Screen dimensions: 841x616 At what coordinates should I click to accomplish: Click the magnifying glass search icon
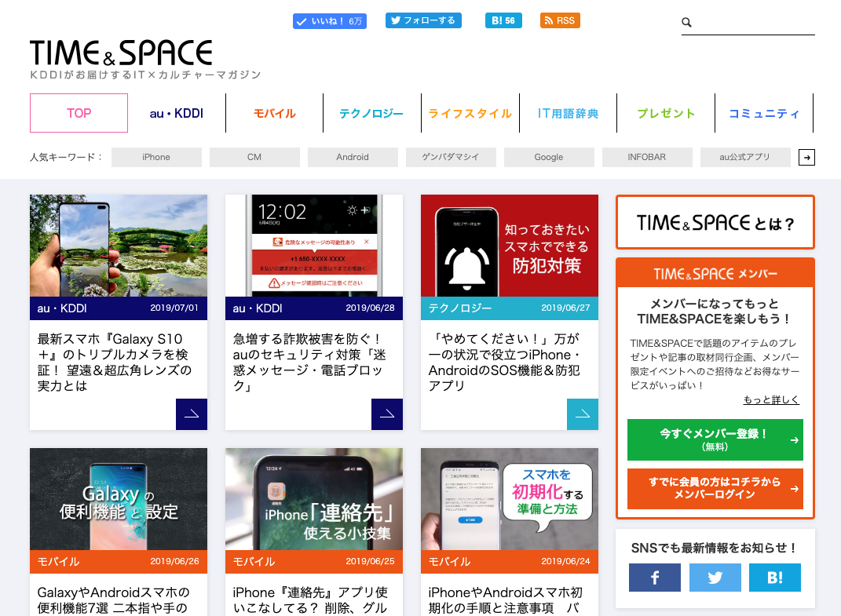[686, 23]
